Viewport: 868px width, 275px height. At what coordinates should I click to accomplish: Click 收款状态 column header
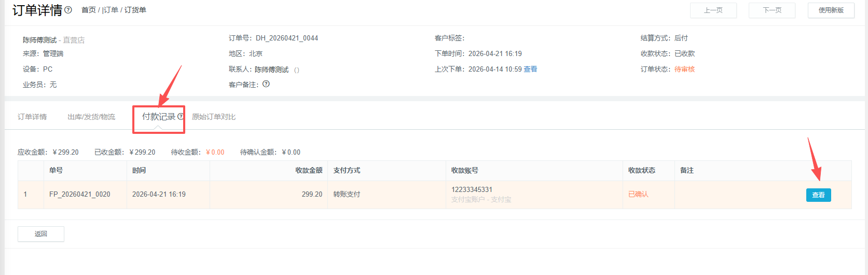pos(642,170)
